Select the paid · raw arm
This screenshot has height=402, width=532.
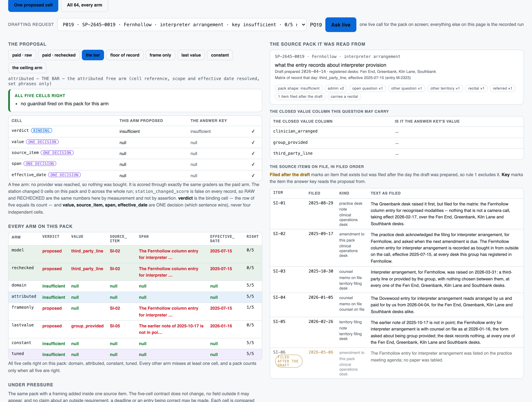click(x=22, y=55)
